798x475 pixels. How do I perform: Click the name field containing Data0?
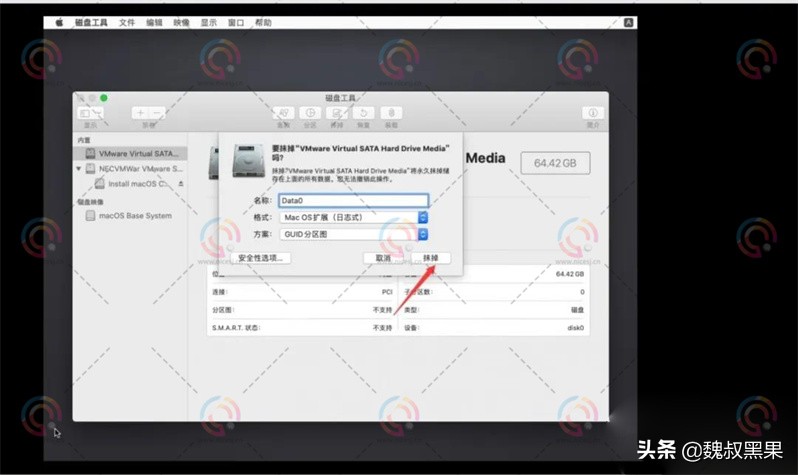coord(353,201)
